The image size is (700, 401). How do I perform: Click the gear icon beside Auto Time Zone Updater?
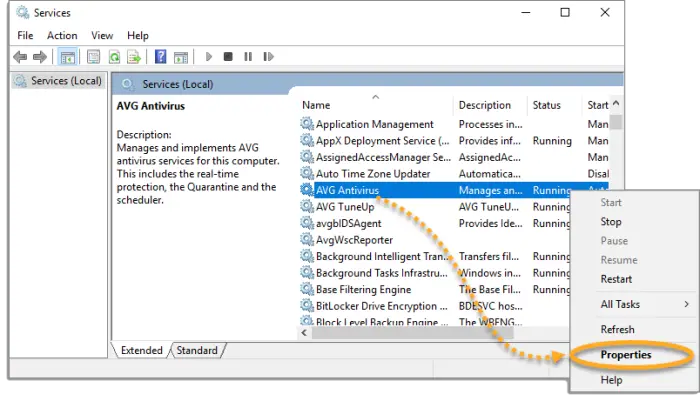(x=307, y=173)
